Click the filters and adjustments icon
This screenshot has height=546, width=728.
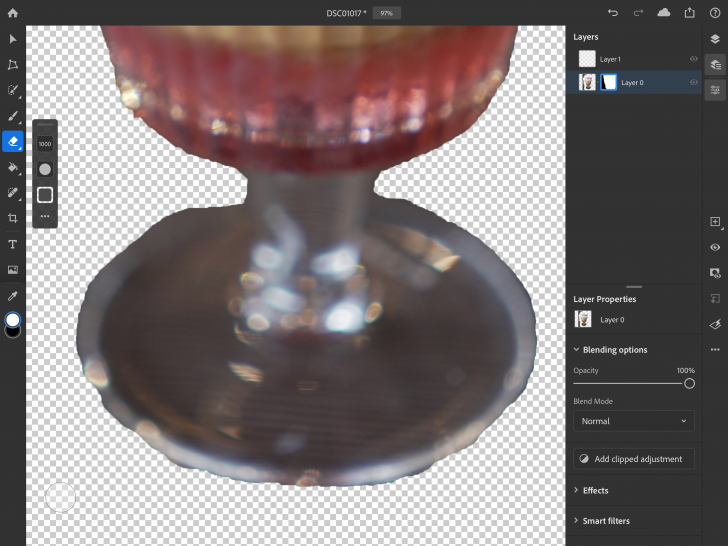[715, 324]
